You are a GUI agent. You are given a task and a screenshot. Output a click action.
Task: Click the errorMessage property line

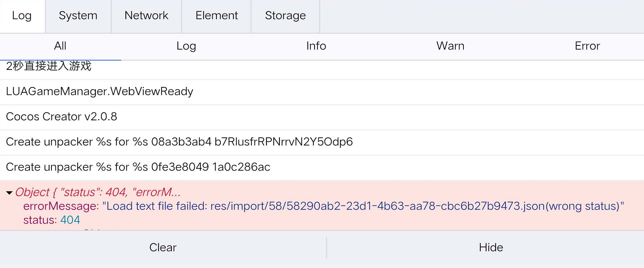coord(323,206)
